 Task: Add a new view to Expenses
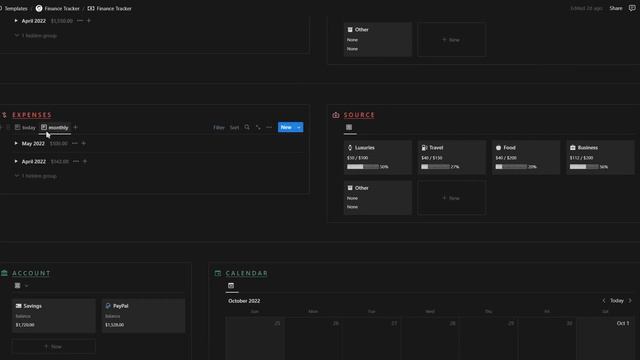pyautogui.click(x=76, y=127)
